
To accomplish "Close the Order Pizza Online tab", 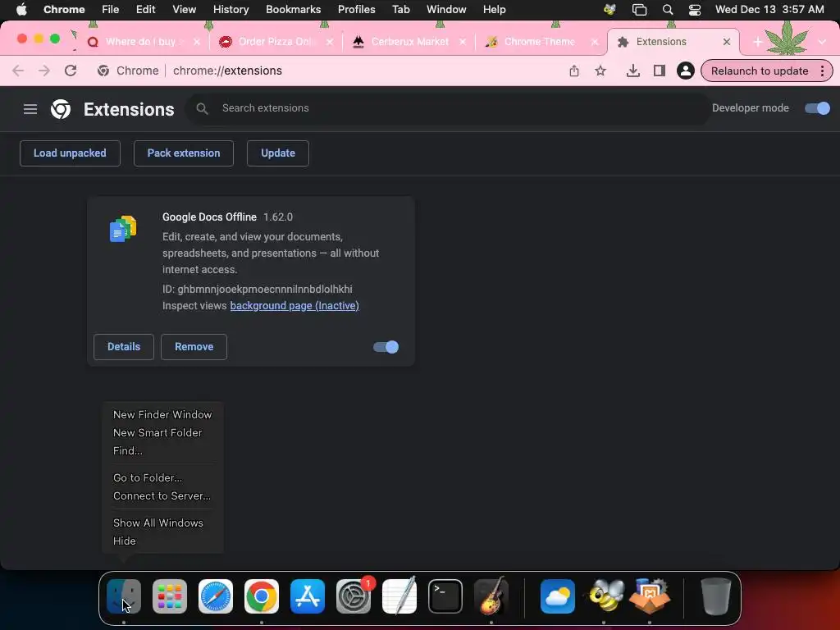I will click(330, 42).
